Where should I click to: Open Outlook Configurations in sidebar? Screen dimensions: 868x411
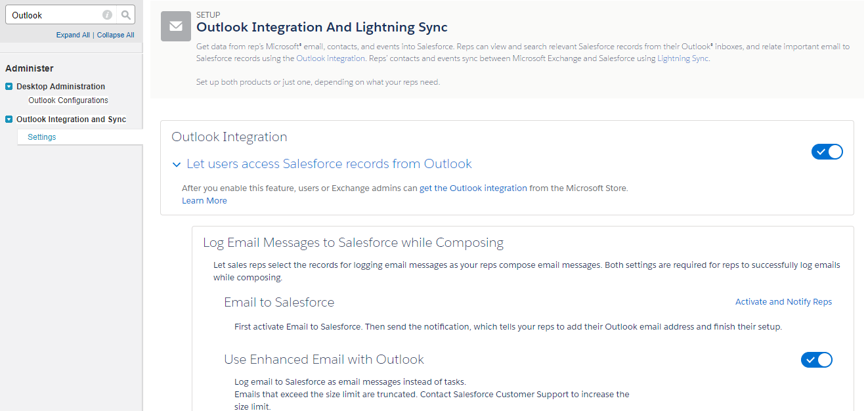tap(68, 100)
